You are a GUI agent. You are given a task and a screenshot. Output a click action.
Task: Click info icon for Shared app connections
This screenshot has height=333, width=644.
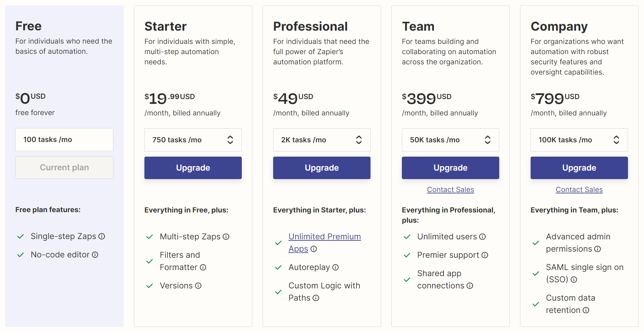click(470, 286)
